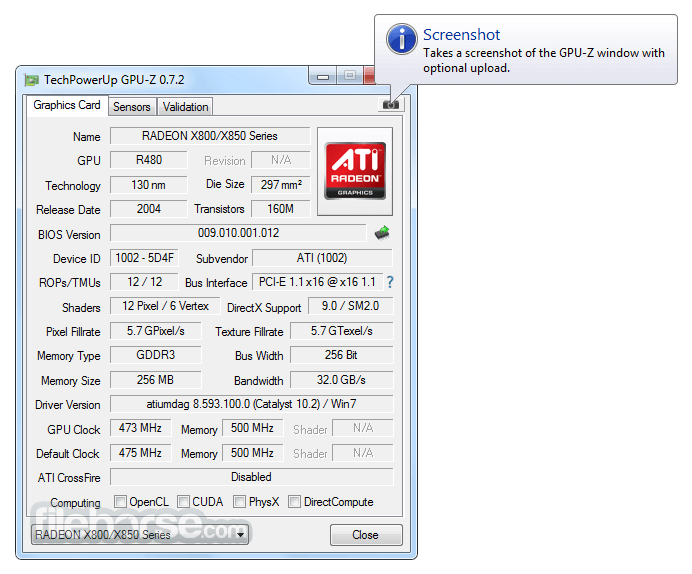Click the Bus Width value 256 Bit
Viewport: 692px width, 574px height.
click(x=342, y=355)
